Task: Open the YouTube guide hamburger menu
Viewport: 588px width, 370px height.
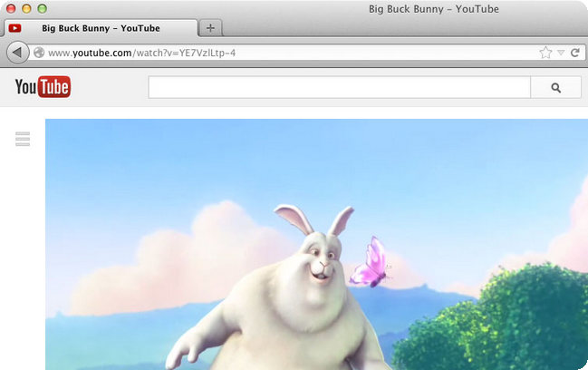Action: click(23, 139)
